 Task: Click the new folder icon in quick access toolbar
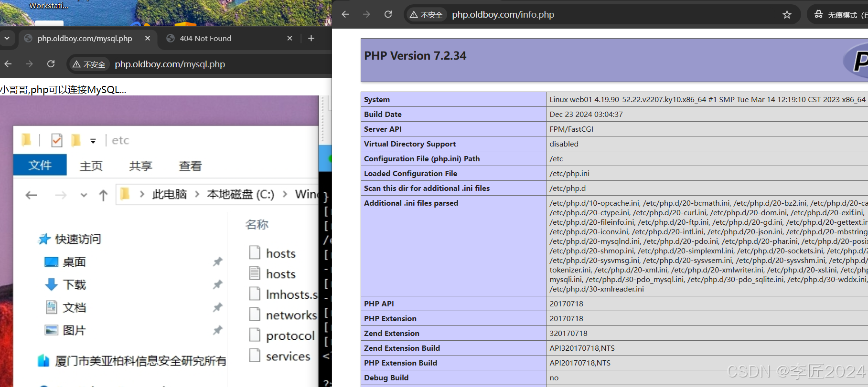[x=75, y=140]
